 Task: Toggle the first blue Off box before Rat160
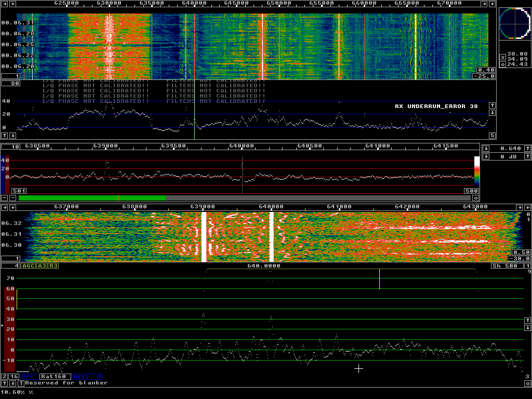click(29, 377)
